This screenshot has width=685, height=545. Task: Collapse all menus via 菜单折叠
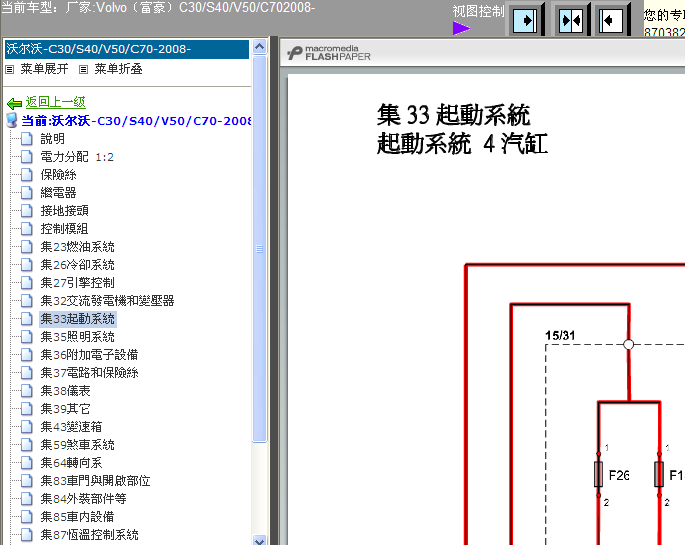pyautogui.click(x=118, y=69)
